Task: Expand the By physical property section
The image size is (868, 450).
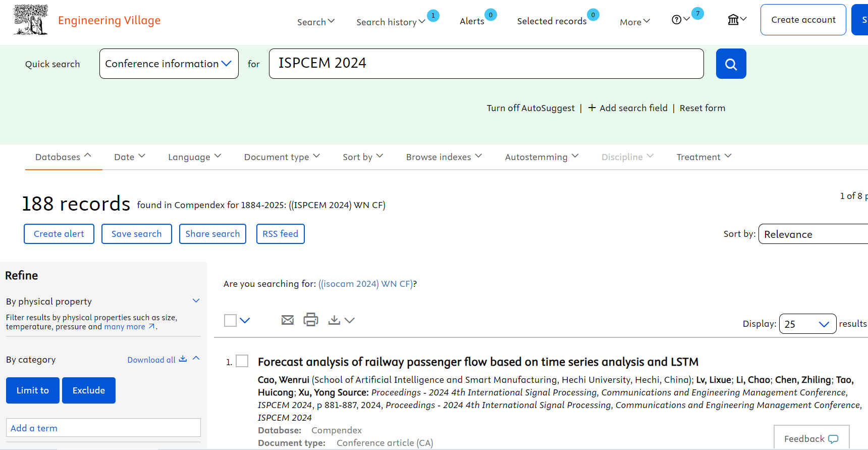Action: coord(196,301)
